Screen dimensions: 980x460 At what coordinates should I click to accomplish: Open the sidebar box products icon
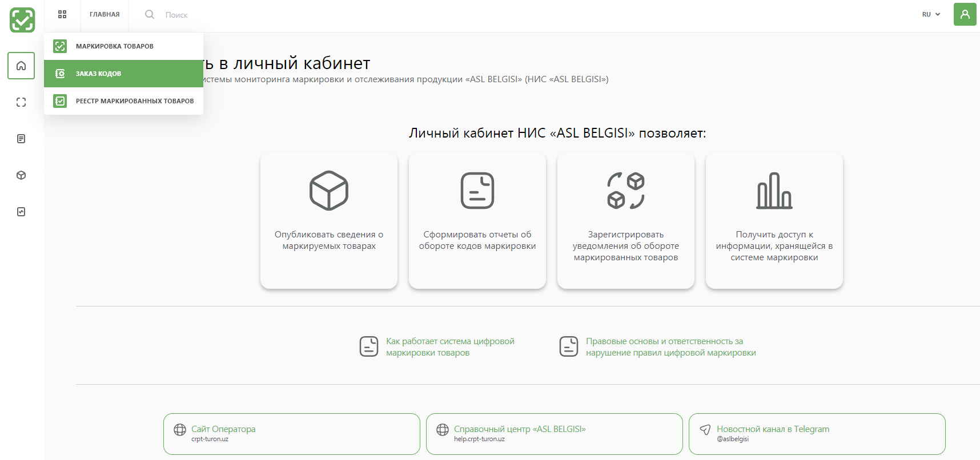tap(21, 175)
